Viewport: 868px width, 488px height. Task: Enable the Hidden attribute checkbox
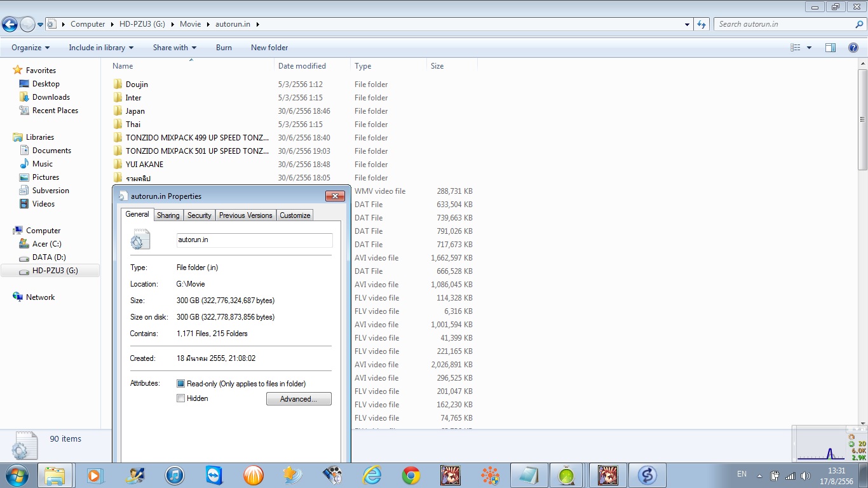click(x=180, y=398)
